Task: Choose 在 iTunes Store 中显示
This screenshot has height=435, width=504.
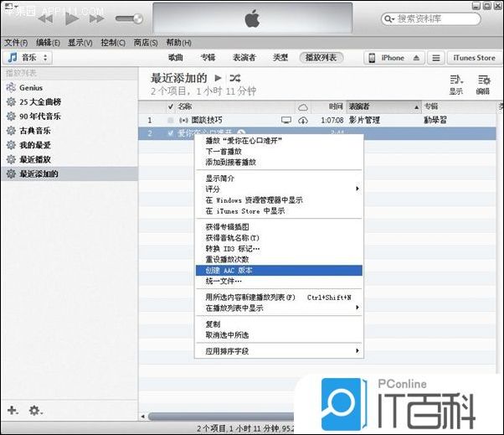Action: (x=279, y=211)
